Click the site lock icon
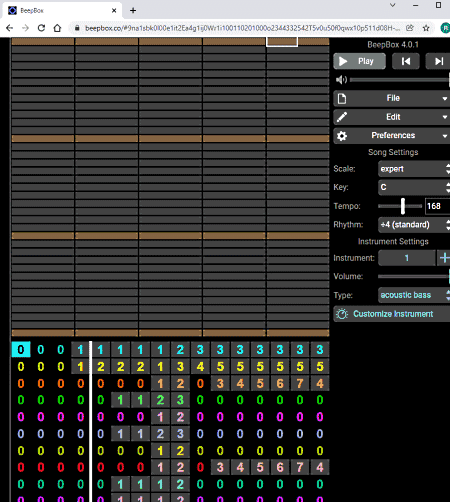The width and height of the screenshot is (450, 502). 77,28
